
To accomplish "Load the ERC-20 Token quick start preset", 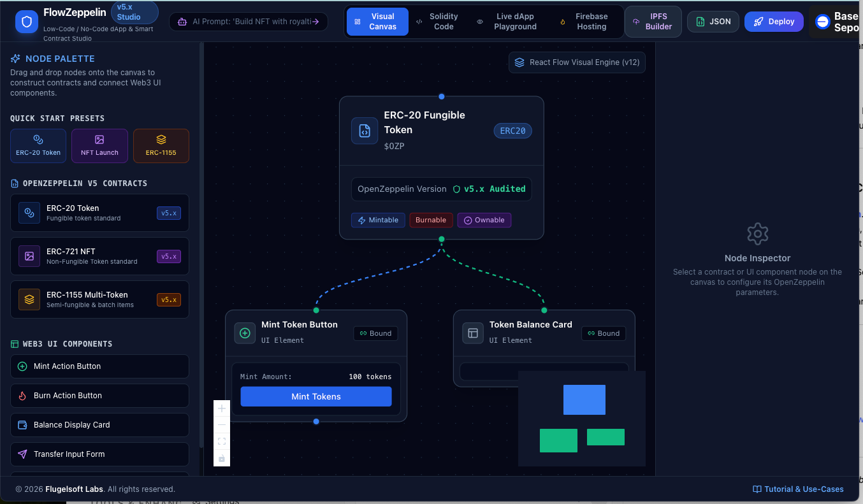I will coord(38,146).
